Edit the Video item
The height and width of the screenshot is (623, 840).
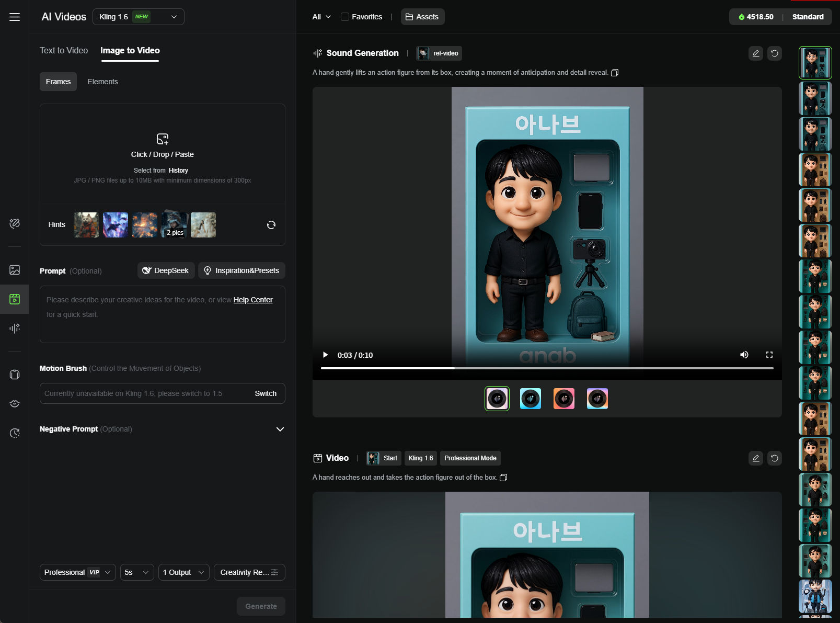[756, 458]
